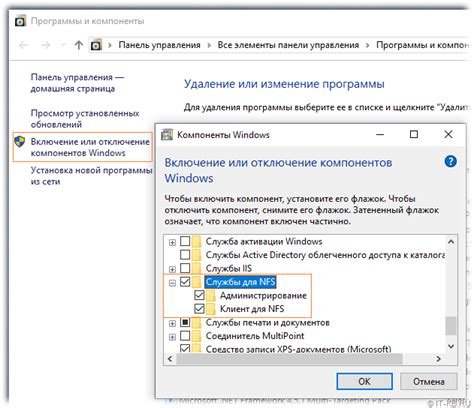
Task: Check the Службы IIS checkbox
Action: (x=185, y=268)
